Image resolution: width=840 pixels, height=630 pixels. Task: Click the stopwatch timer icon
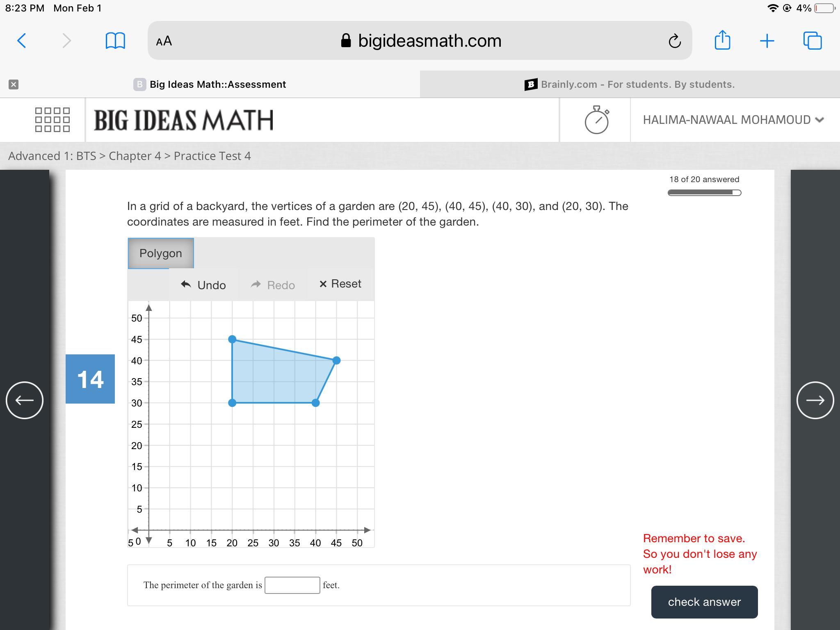pyautogui.click(x=596, y=120)
